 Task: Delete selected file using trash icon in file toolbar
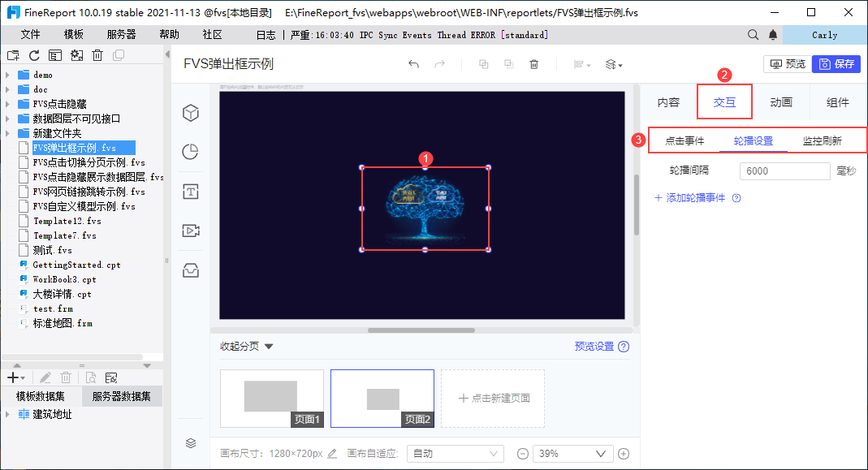97,55
